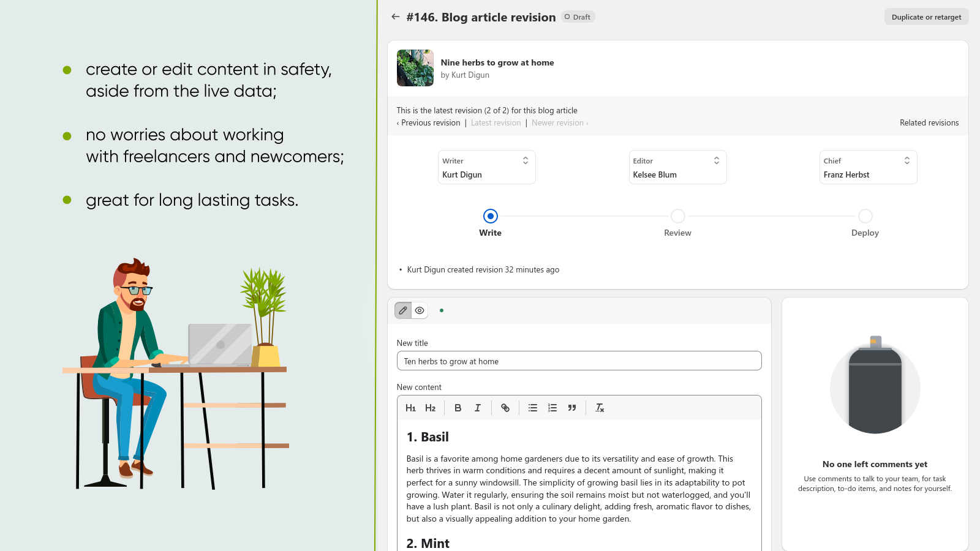Open the Writer dropdown

pos(487,167)
